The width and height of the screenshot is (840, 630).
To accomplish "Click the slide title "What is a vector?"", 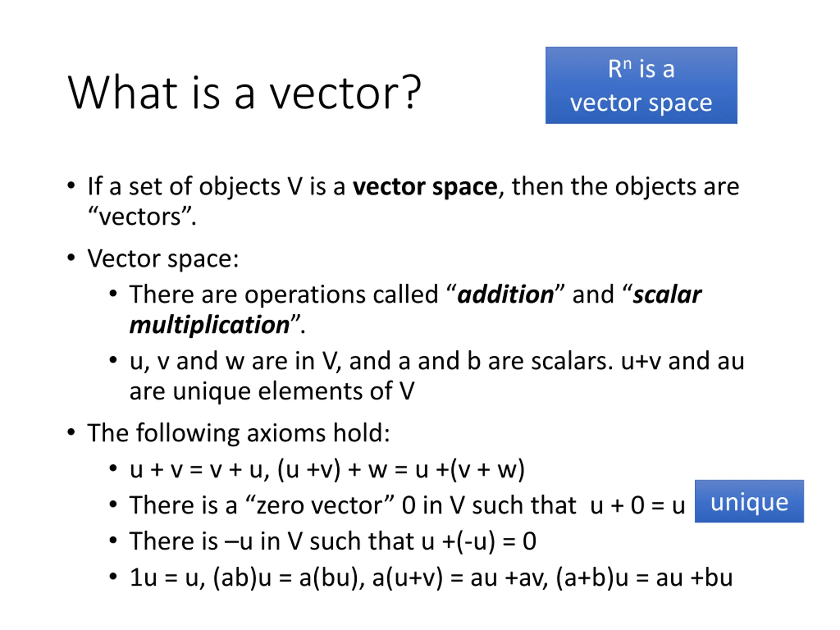I will (244, 93).
